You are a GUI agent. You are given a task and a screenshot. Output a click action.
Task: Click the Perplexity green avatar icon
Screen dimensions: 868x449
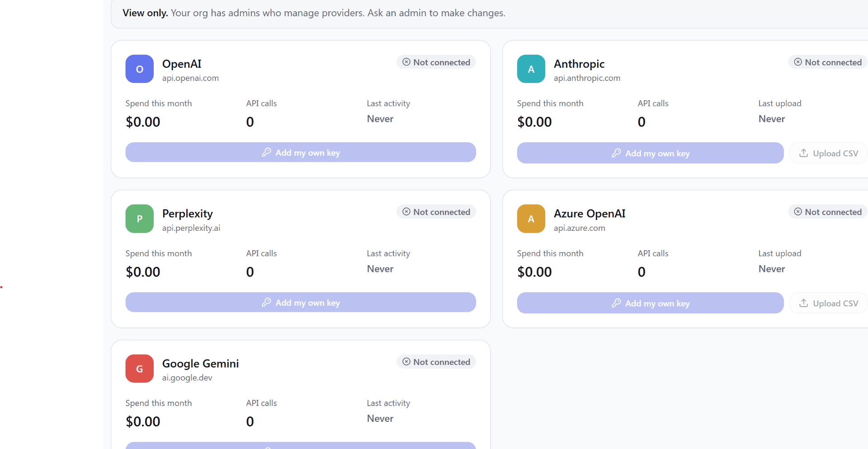[x=139, y=219]
